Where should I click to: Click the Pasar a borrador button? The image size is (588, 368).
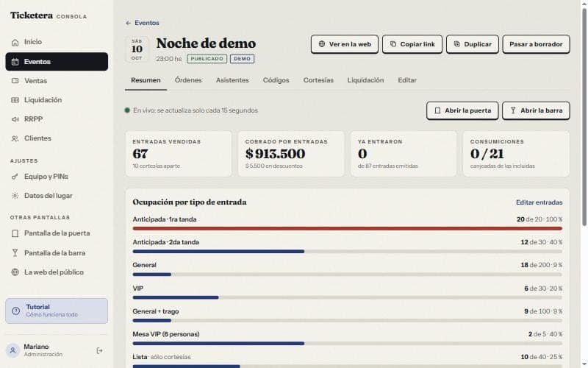click(x=536, y=44)
